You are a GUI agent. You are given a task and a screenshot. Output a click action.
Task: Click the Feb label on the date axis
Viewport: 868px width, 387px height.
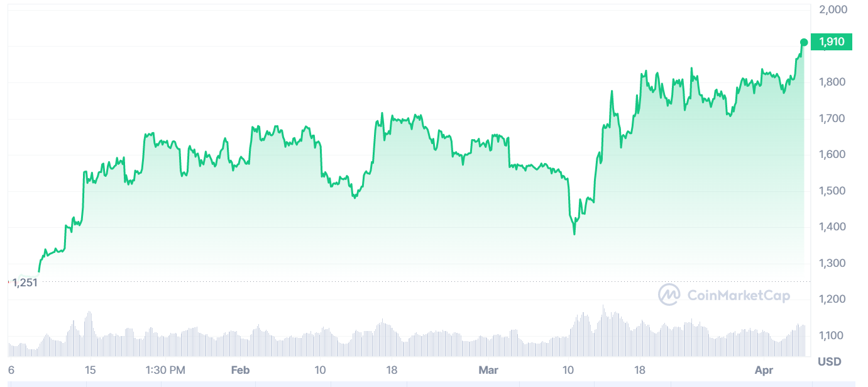240,370
